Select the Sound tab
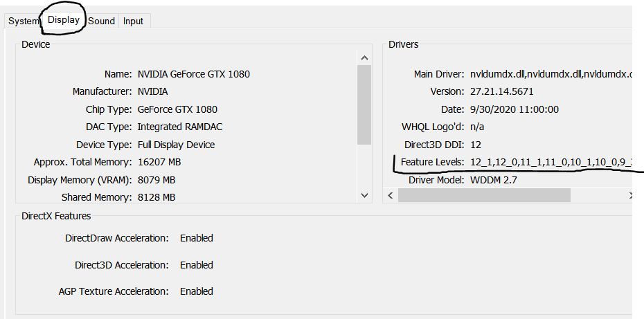644x319 pixels. tap(101, 21)
